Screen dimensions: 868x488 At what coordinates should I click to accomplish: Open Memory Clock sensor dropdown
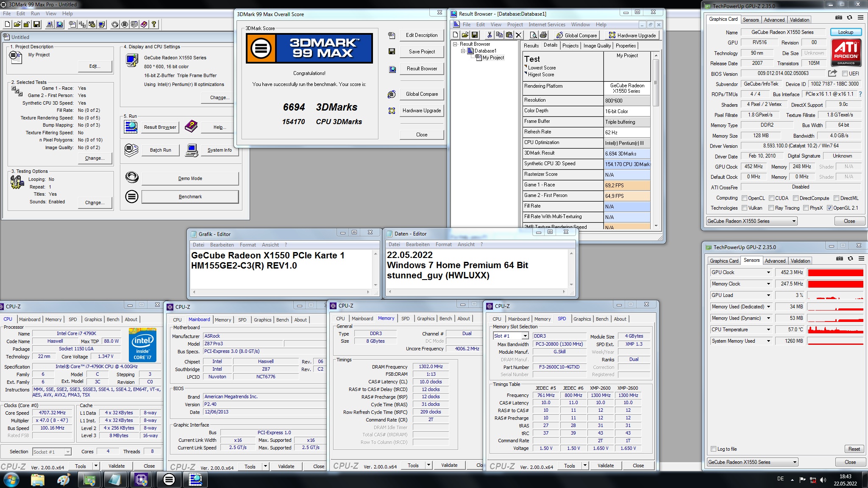click(x=768, y=284)
